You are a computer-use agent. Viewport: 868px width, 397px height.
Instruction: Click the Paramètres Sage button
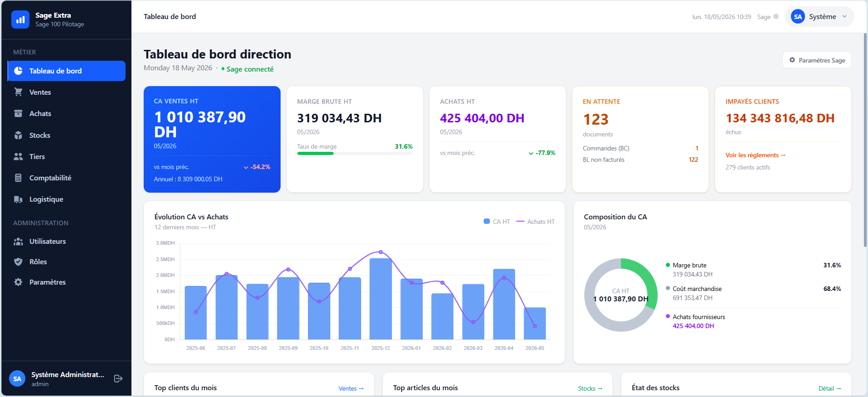pyautogui.click(x=817, y=60)
